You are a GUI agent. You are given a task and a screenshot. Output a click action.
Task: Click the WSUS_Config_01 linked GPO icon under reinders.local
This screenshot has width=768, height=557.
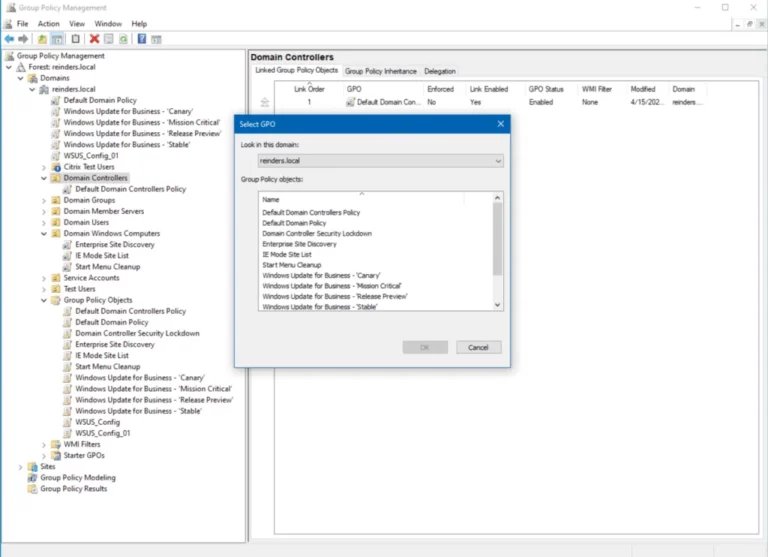pos(56,156)
